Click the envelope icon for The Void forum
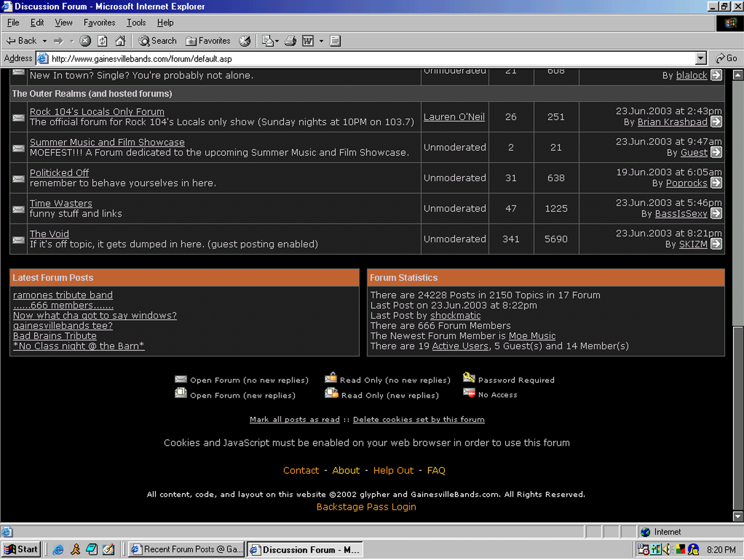Screen dimensions: 744x560 [19, 240]
